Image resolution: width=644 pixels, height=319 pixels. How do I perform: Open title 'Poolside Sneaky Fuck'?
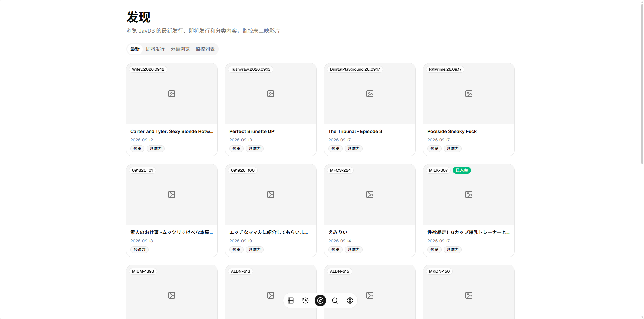(x=452, y=131)
